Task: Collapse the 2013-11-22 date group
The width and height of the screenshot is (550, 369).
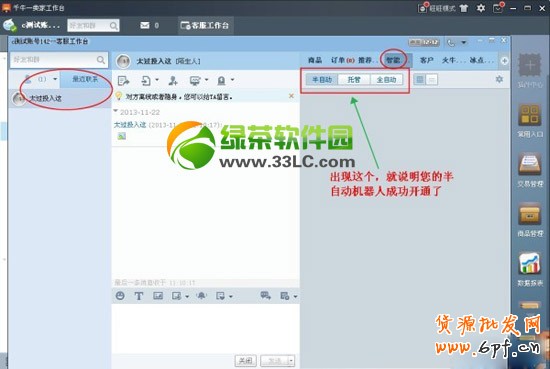Action: (116, 111)
